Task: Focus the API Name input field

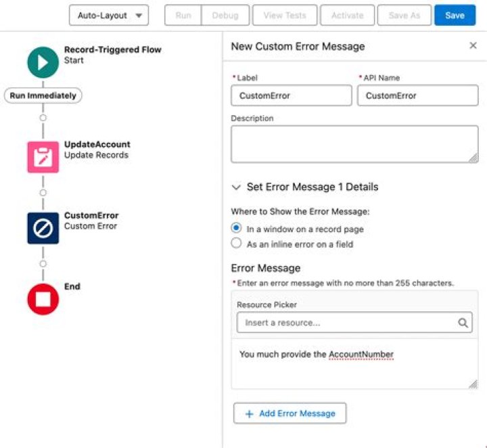Action: click(x=418, y=95)
